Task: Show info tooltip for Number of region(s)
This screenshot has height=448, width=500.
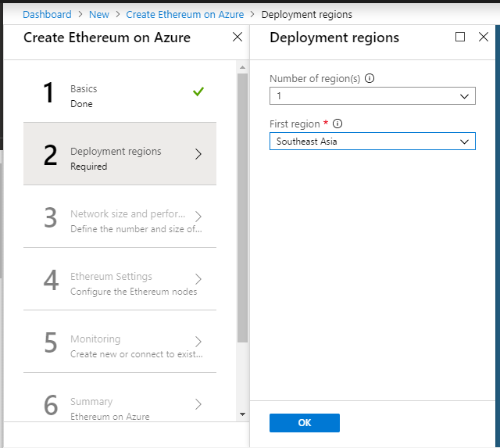Action: coord(370,78)
